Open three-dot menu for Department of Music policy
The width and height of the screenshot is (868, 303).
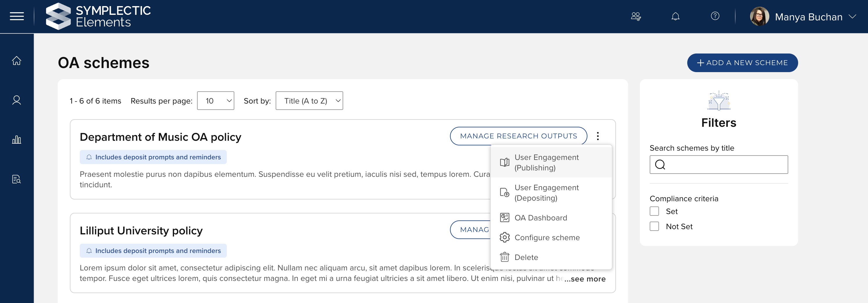pos(597,136)
